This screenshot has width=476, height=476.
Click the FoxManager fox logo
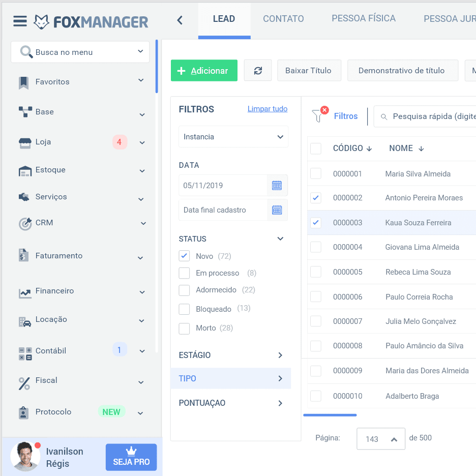[41, 21]
